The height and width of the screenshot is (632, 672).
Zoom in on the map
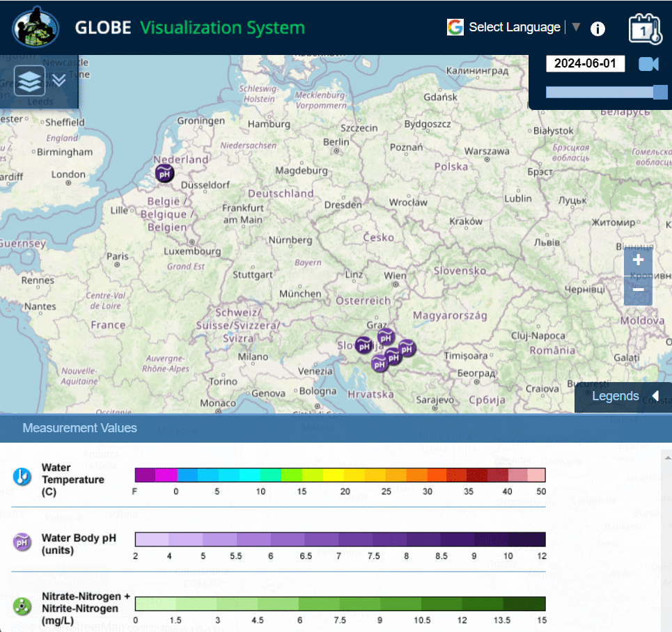638,261
